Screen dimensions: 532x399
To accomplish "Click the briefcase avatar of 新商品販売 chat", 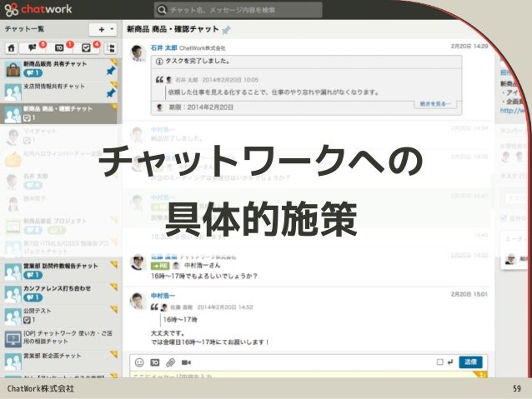I will [x=13, y=69].
